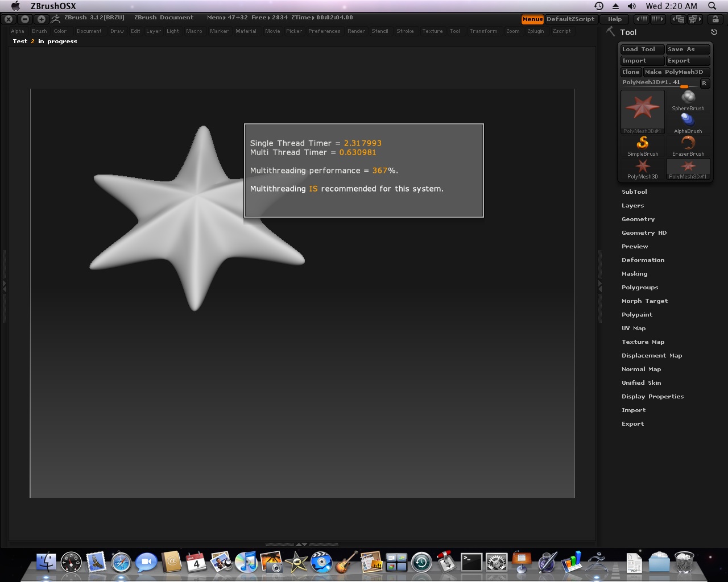This screenshot has height=582, width=728.
Task: Click the Tool palette refresh arrow icon
Action: coord(714,32)
